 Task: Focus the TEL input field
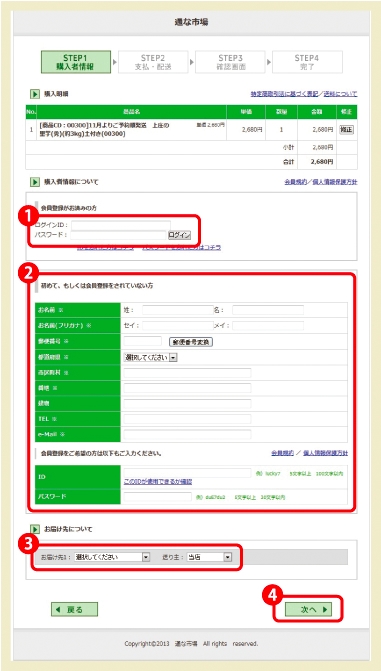pos(188,419)
